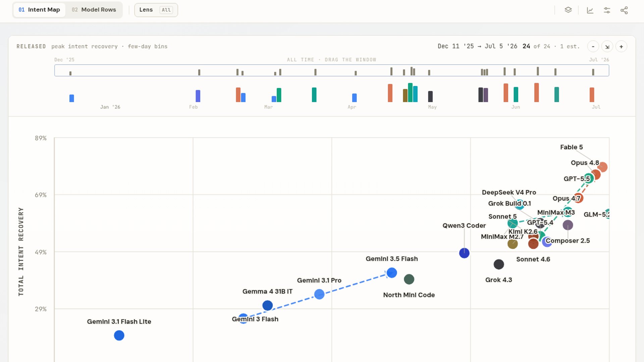Click the Gemini 3 Flash label
644x362 pixels.
tap(255, 319)
